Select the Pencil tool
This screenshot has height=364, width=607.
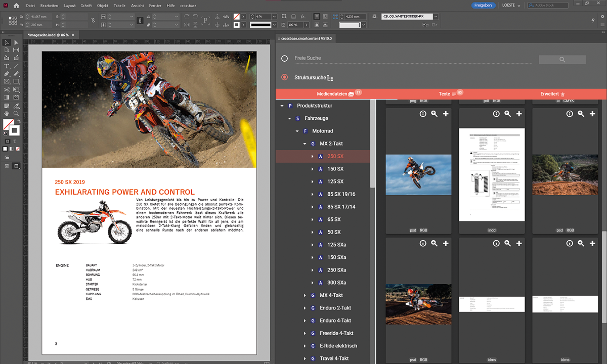[16, 74]
